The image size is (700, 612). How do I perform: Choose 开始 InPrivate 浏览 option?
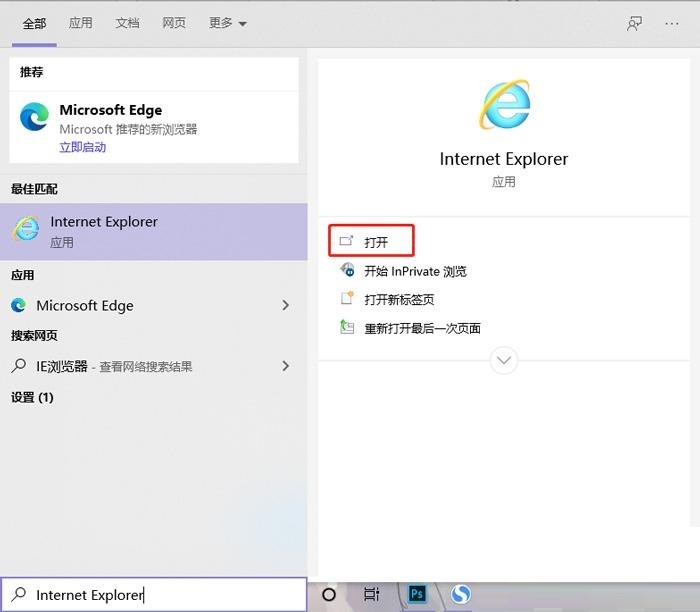(x=414, y=271)
